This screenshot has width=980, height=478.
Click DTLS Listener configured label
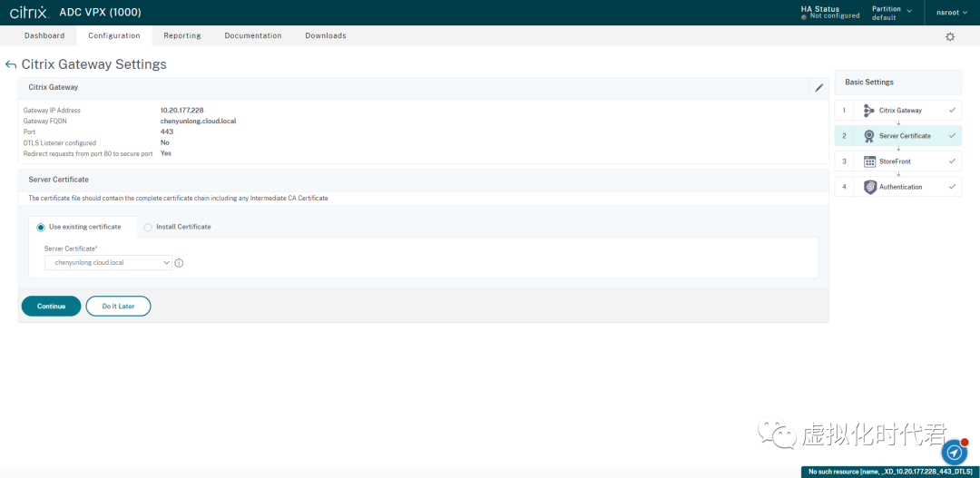pyautogui.click(x=59, y=142)
